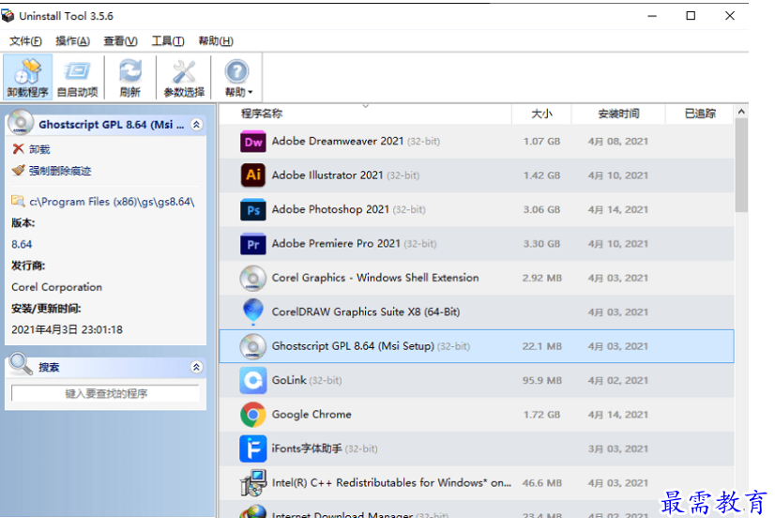Screen dimensions: 775x532
Task: Click version value 8.64
Action: pos(22,244)
